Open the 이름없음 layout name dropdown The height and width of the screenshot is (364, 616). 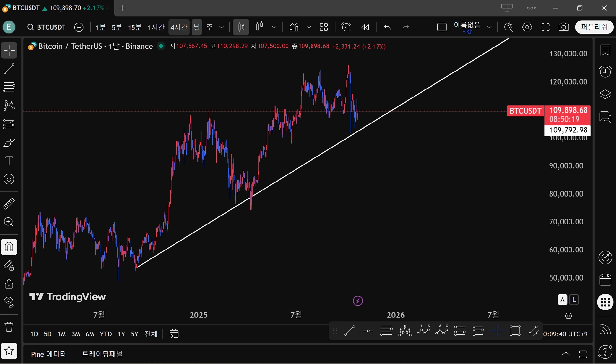(489, 27)
